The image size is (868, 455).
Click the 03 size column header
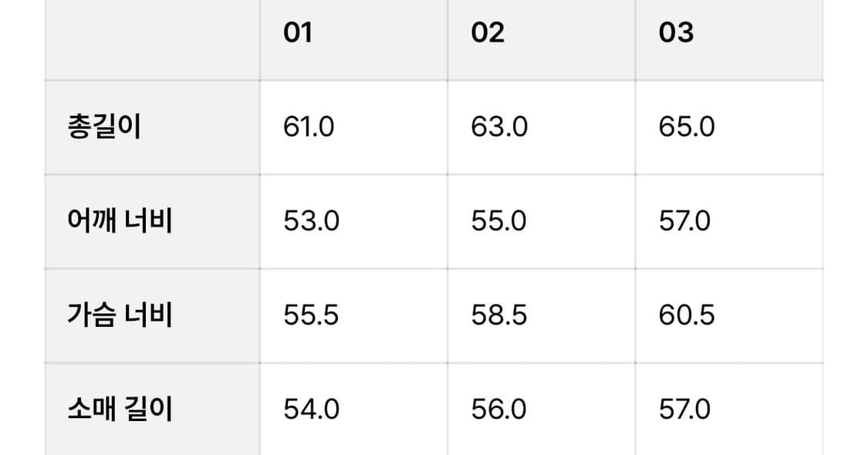[676, 32]
